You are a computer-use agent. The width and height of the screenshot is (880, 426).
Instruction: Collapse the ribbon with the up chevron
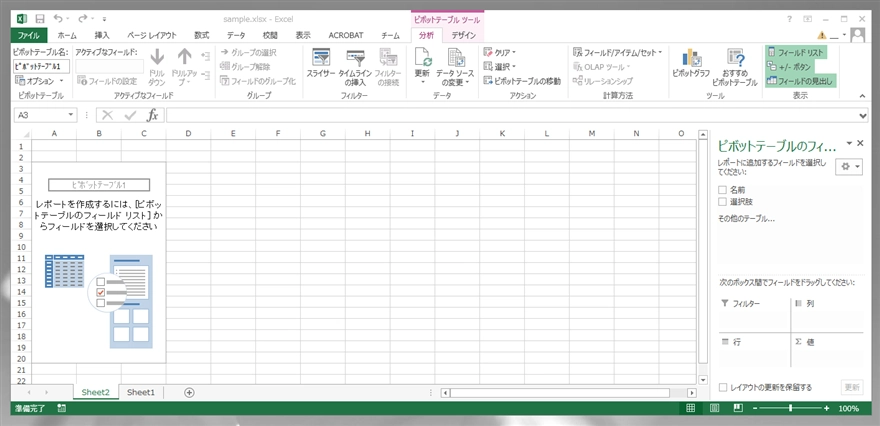pyautogui.click(x=863, y=96)
